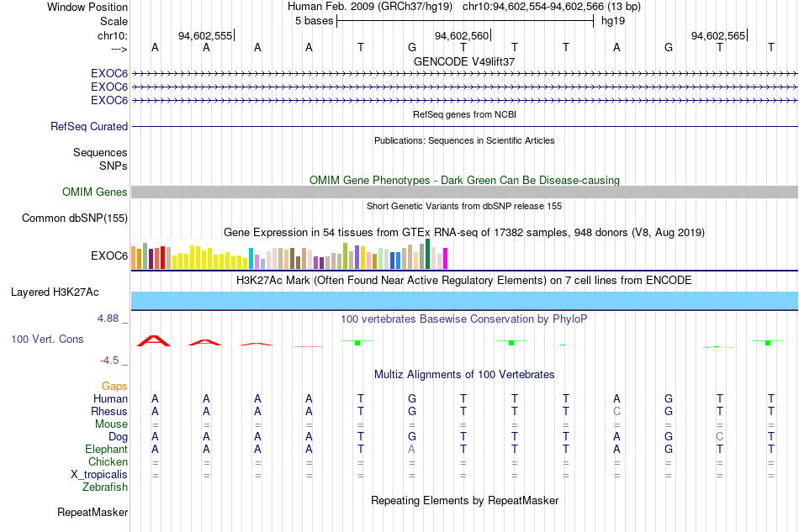Click the RefSeq Curated track label
Image resolution: width=799 pixels, height=532 pixels.
(x=88, y=126)
